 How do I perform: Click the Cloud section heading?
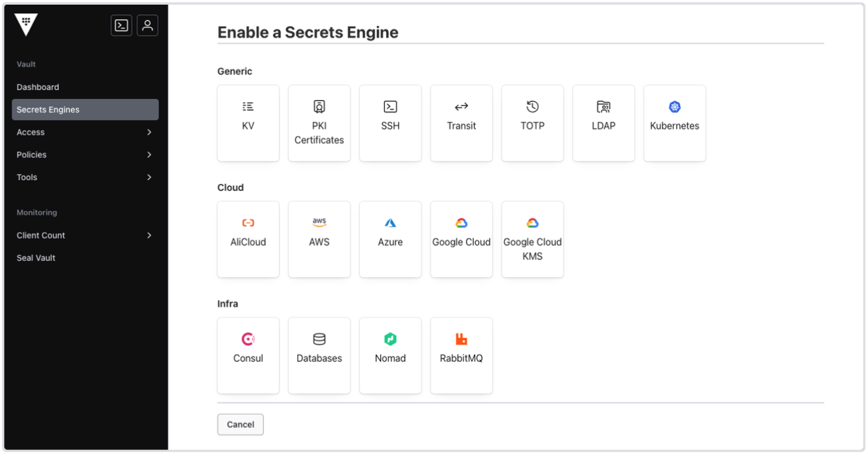click(231, 187)
